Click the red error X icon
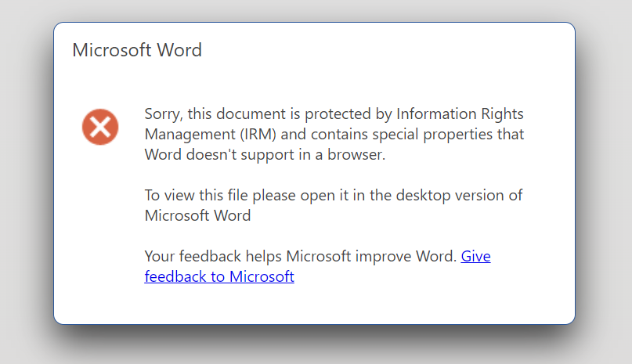 click(100, 127)
